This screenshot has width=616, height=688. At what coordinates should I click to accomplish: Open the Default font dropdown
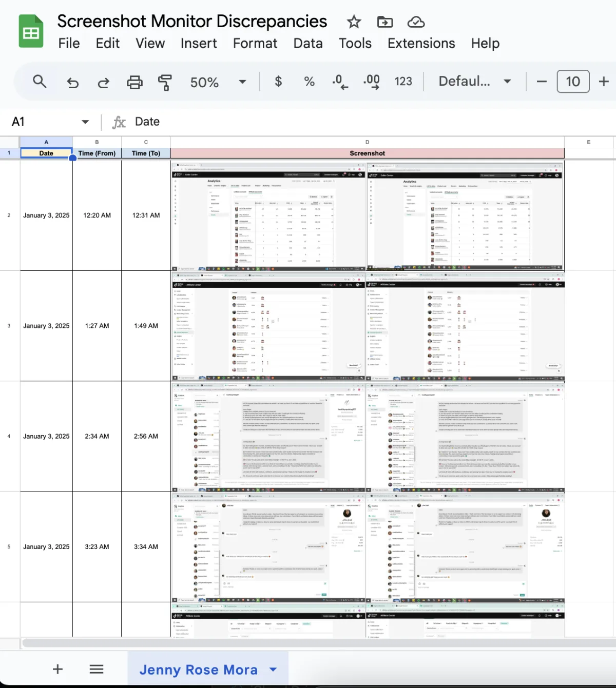tap(475, 82)
